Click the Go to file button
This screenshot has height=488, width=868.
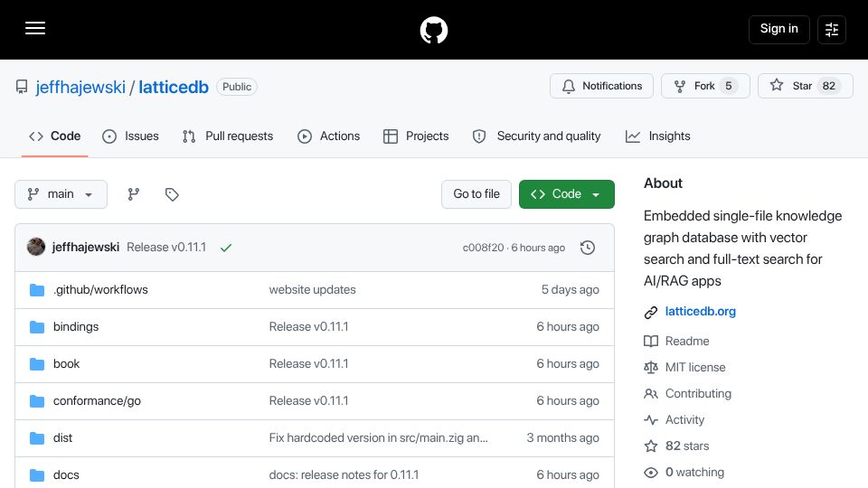click(x=476, y=194)
